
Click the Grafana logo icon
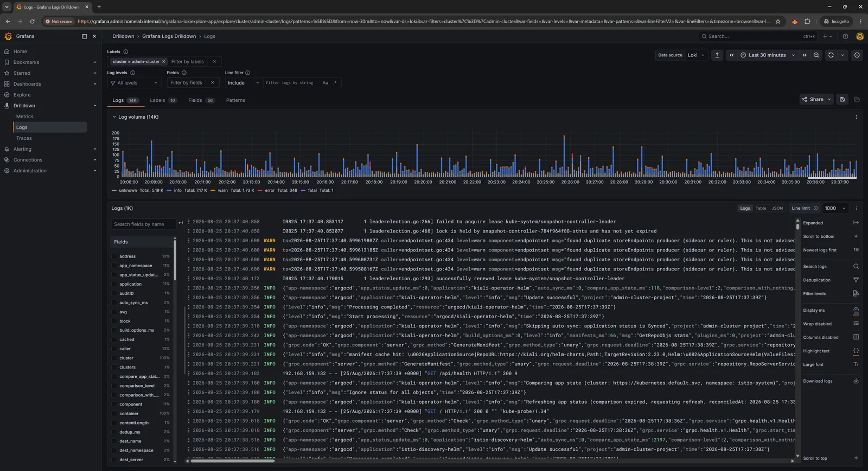click(8, 36)
